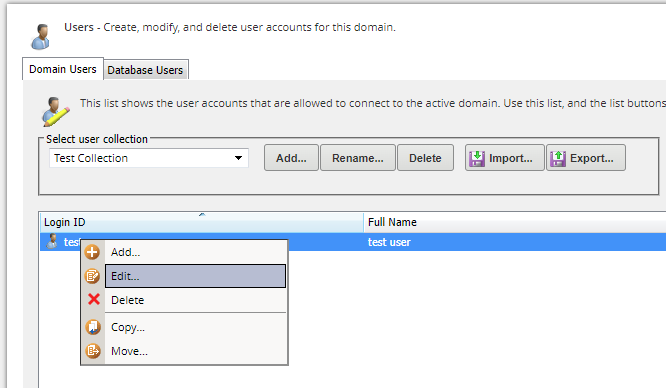Click the Export floppy disk icon

point(558,159)
